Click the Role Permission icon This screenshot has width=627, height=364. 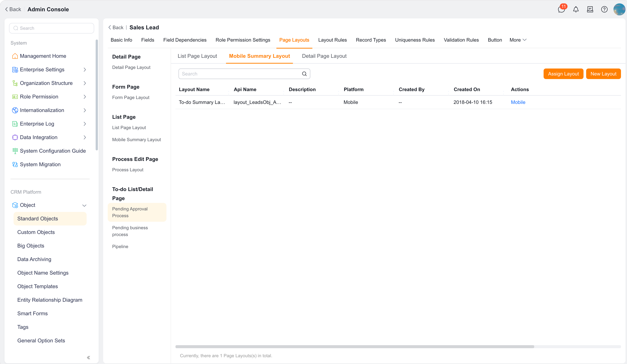point(15,97)
